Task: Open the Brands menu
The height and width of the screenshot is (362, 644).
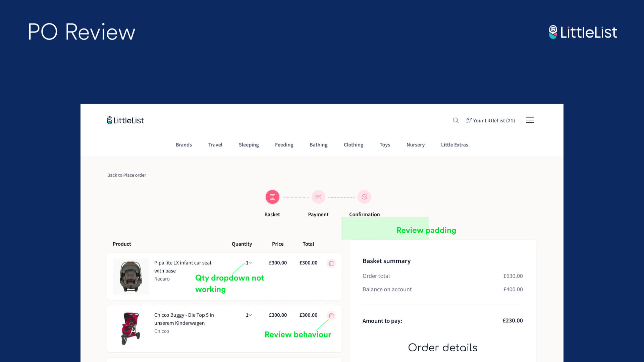Action: point(184,145)
